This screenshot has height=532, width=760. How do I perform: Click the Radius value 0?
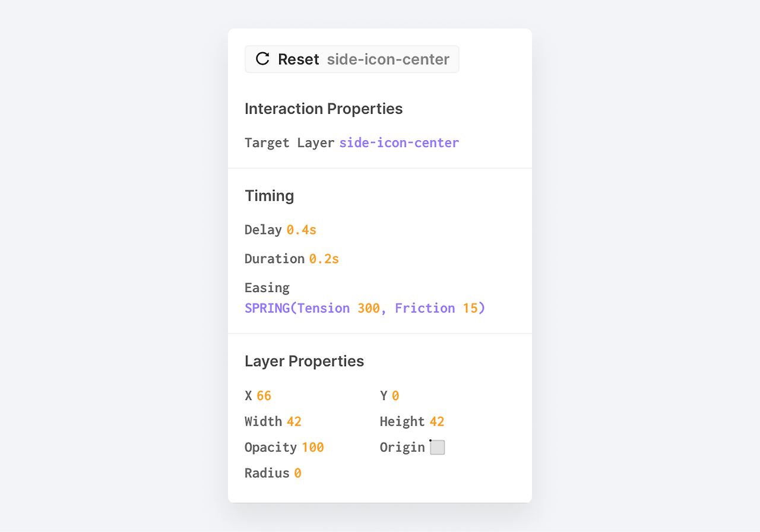click(x=297, y=473)
